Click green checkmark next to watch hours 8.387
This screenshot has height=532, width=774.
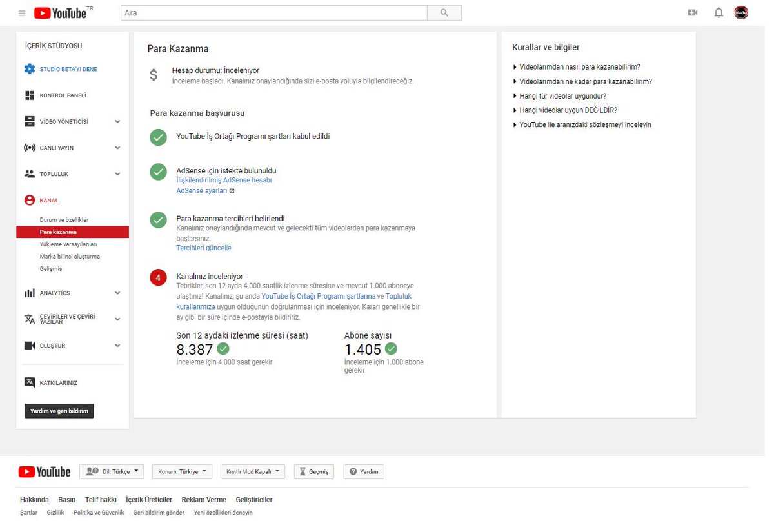coord(223,349)
